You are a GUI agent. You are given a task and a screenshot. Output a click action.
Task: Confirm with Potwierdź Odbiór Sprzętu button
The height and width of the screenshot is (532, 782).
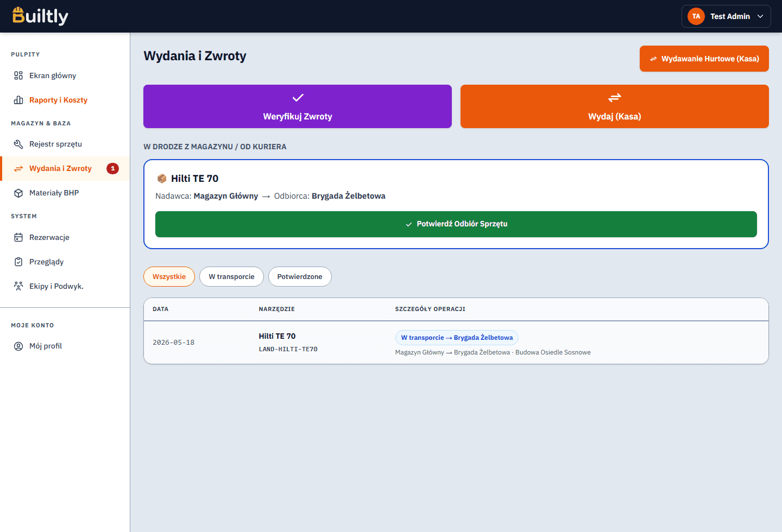[456, 224]
